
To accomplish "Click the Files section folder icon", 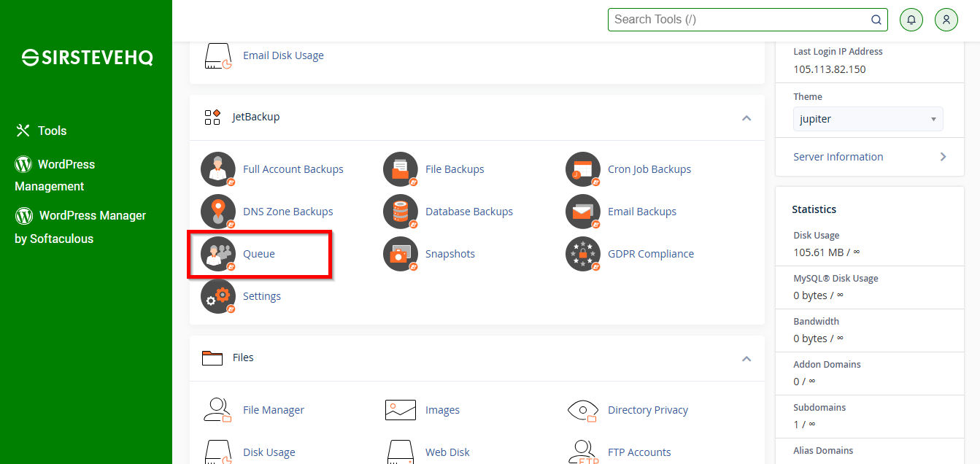I will [212, 357].
